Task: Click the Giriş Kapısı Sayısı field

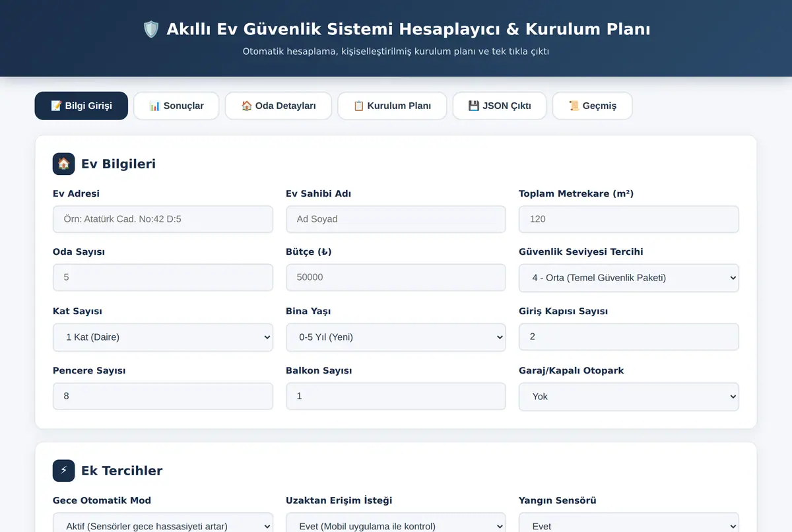Action: 629,337
